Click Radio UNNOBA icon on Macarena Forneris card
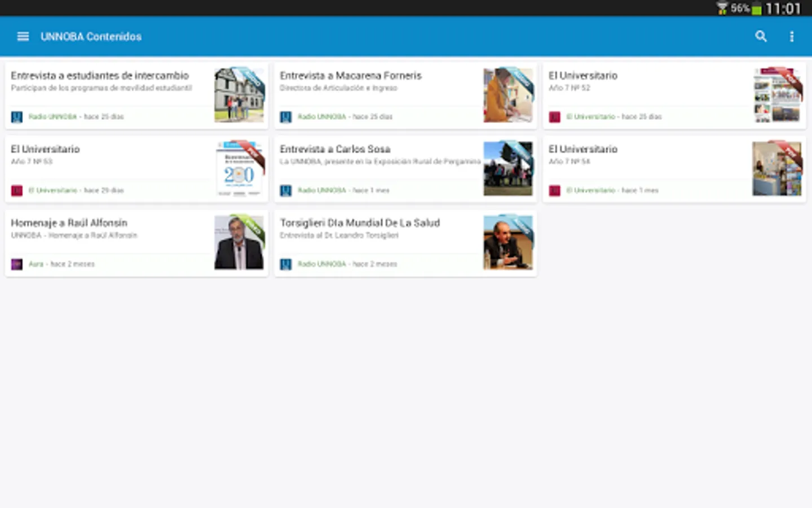Viewport: 812px width, 508px height. point(286,117)
